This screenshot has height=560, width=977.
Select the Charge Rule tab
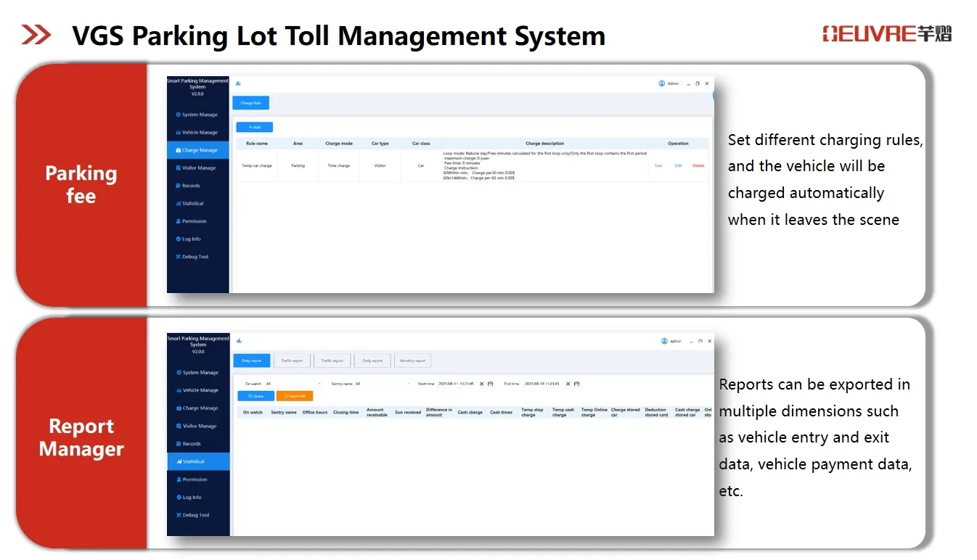pos(250,104)
